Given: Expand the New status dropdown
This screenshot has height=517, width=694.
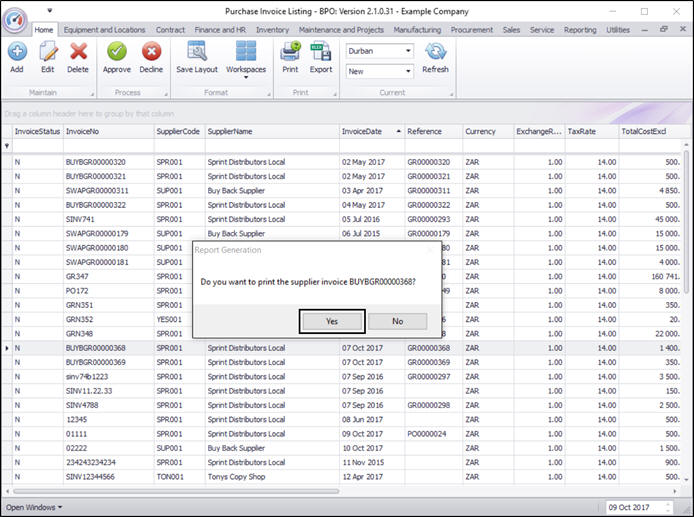Looking at the screenshot, I should coord(408,72).
